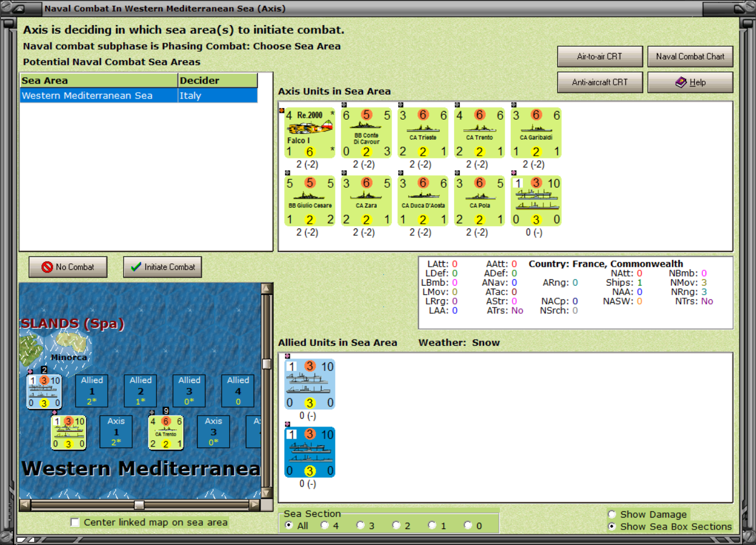Select the CA Duca D'Aosta counter
756x545 pixels.
tap(423, 201)
